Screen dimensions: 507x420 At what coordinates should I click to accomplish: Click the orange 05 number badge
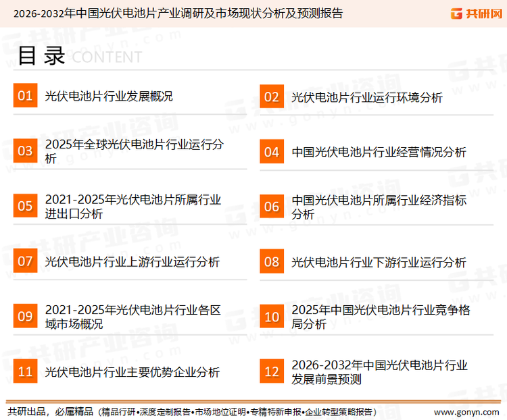tap(25, 206)
